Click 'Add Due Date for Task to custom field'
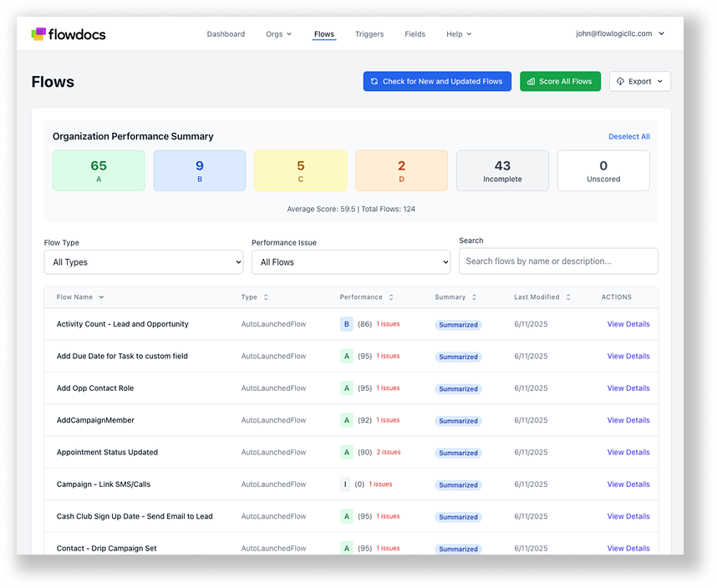 tap(122, 356)
